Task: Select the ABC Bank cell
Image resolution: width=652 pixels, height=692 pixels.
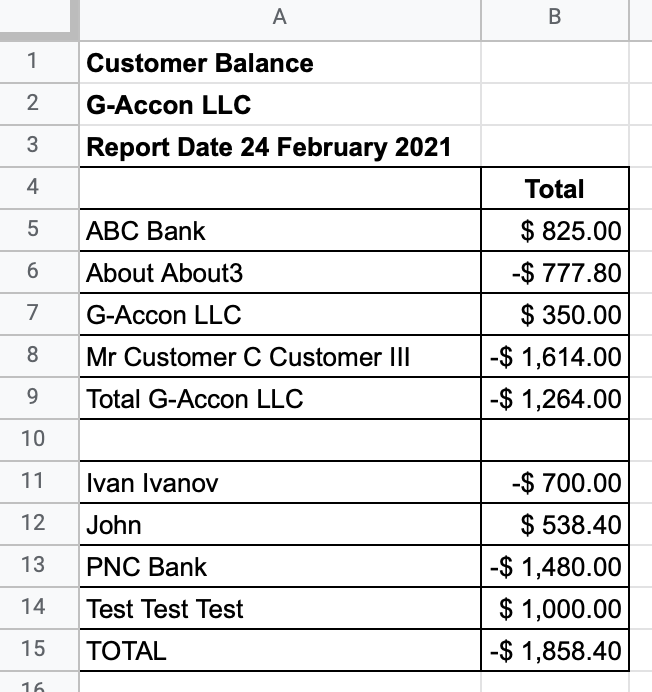Action: click(280, 230)
